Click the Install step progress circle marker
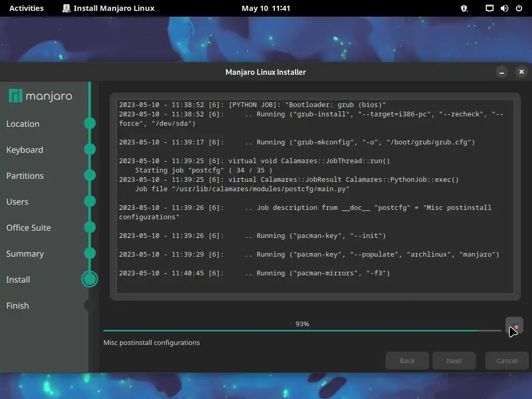The image size is (532, 399). click(89, 279)
